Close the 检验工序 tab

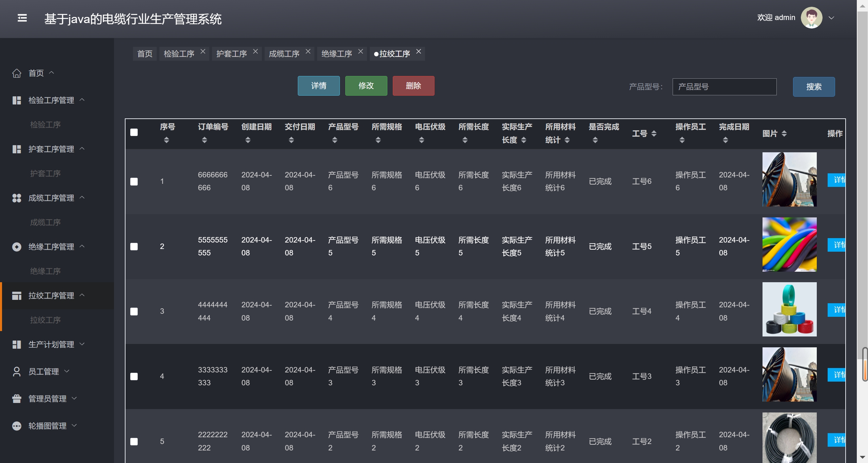point(203,51)
